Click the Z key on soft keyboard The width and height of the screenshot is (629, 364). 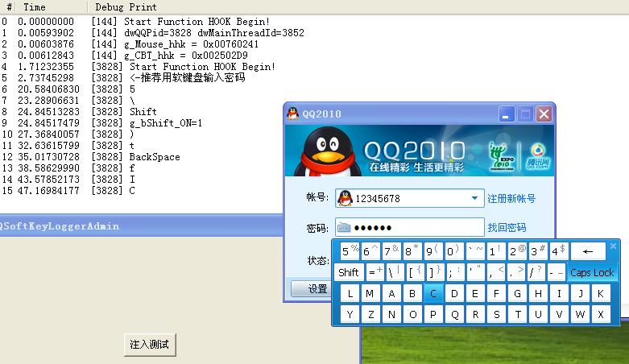[x=370, y=314]
